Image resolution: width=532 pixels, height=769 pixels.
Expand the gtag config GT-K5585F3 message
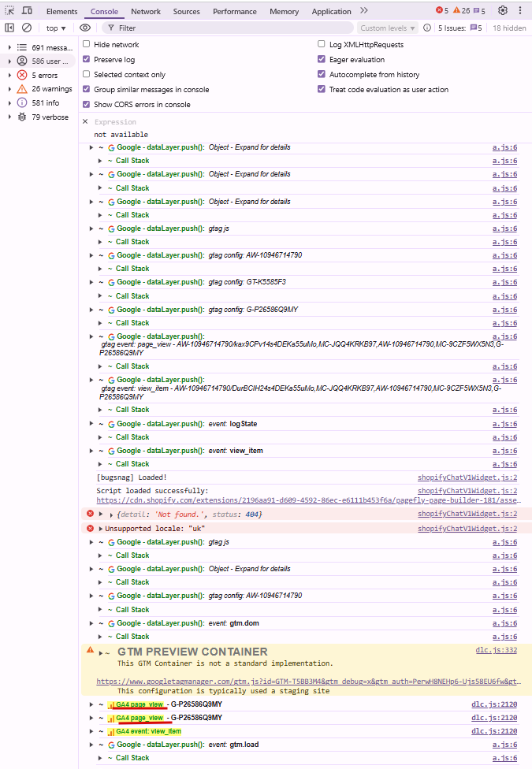91,282
